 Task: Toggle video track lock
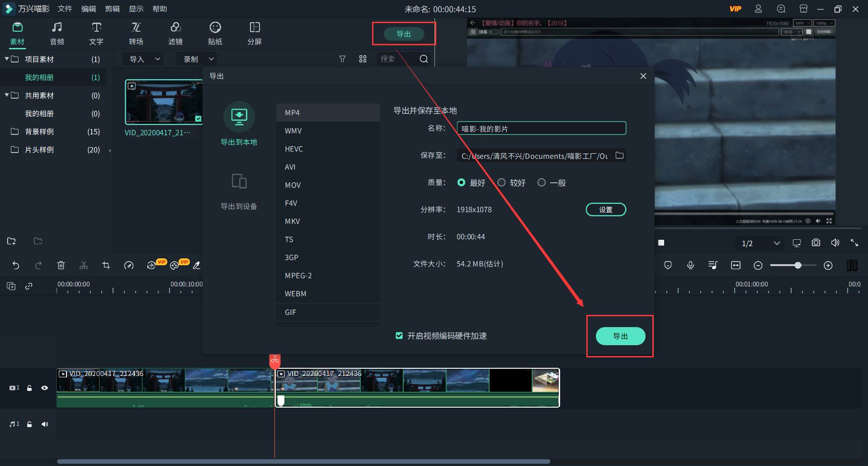(29, 388)
